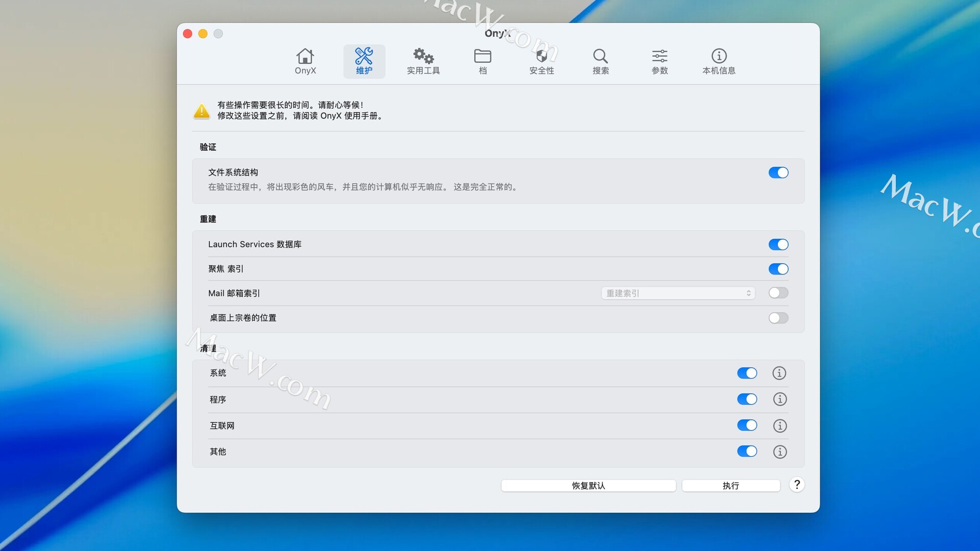980x551 pixels.
Task: Toggle the 互联网 cleaning switch
Action: click(x=747, y=425)
